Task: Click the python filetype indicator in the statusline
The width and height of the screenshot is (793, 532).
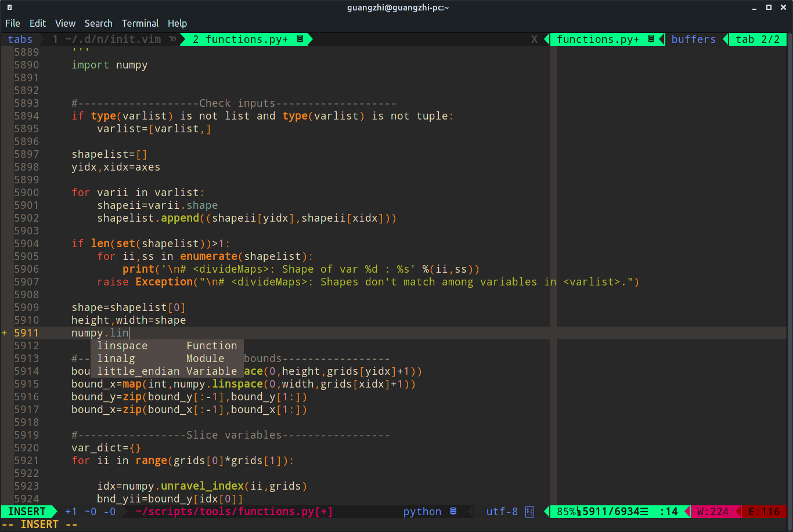Action: click(422, 511)
